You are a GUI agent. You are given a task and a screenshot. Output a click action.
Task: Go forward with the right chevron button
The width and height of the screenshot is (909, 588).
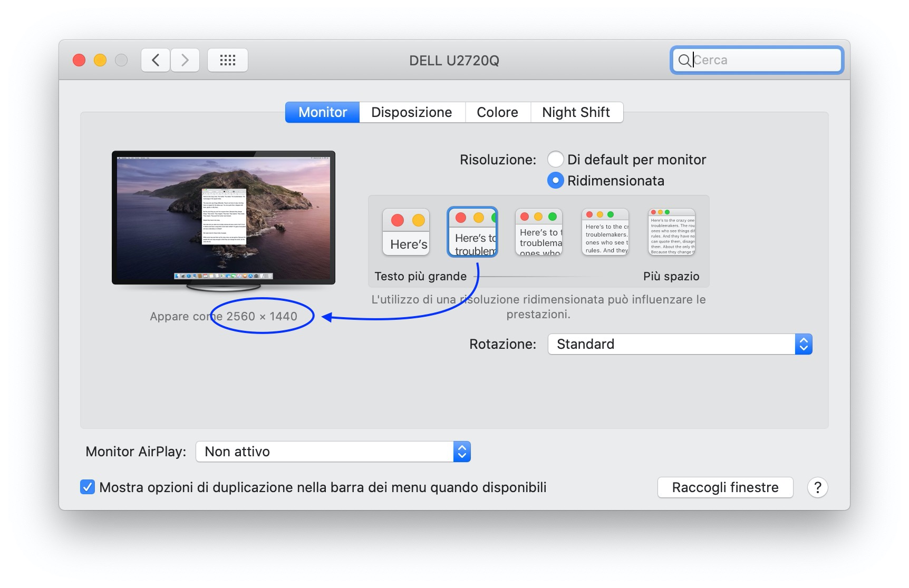(x=185, y=60)
